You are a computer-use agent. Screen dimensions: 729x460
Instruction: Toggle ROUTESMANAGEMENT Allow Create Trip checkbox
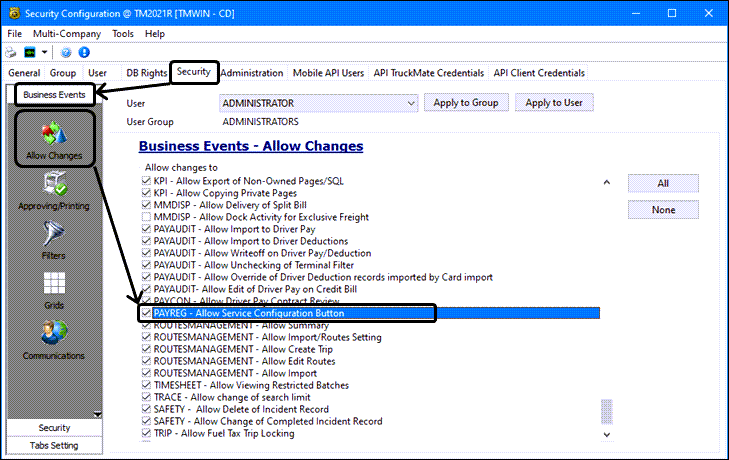pos(146,349)
